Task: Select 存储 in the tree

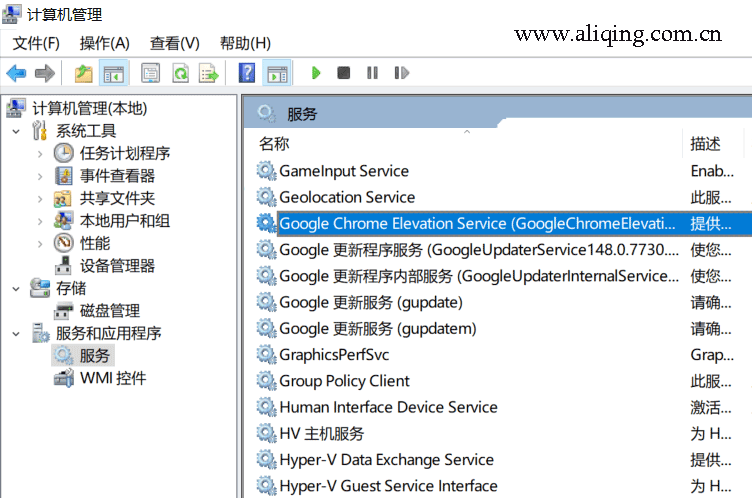Action: pyautogui.click(x=71, y=288)
